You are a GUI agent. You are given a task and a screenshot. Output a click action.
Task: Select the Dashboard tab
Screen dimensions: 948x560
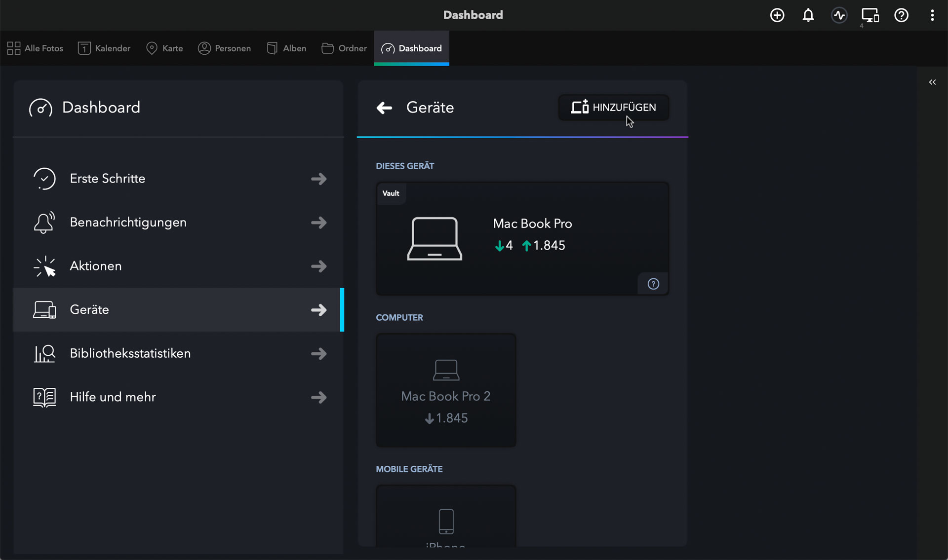pos(411,48)
